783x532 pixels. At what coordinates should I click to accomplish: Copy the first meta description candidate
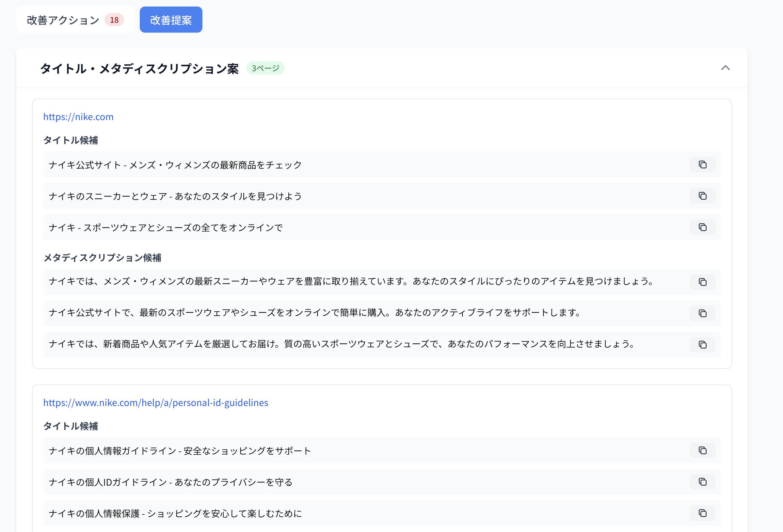(702, 282)
